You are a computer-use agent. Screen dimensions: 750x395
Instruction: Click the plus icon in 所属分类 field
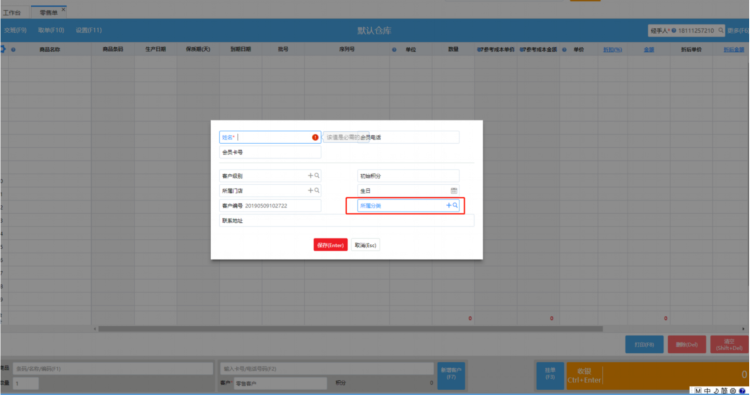point(449,205)
